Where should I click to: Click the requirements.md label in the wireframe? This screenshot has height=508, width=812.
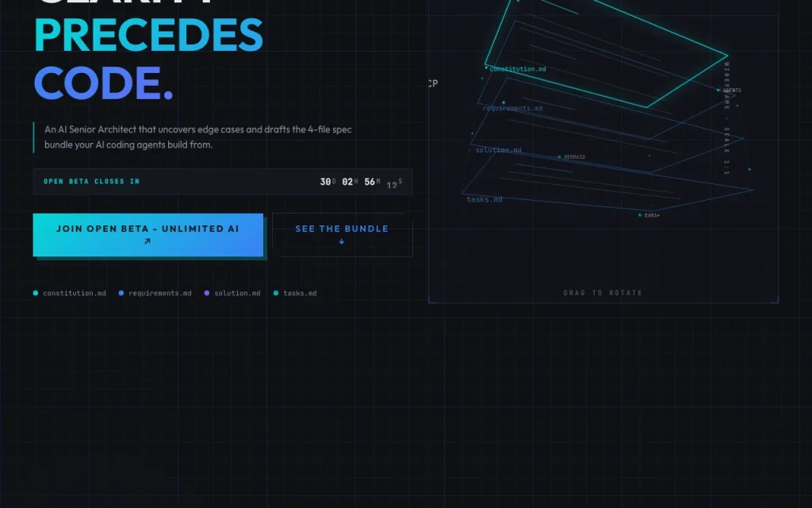coord(512,108)
